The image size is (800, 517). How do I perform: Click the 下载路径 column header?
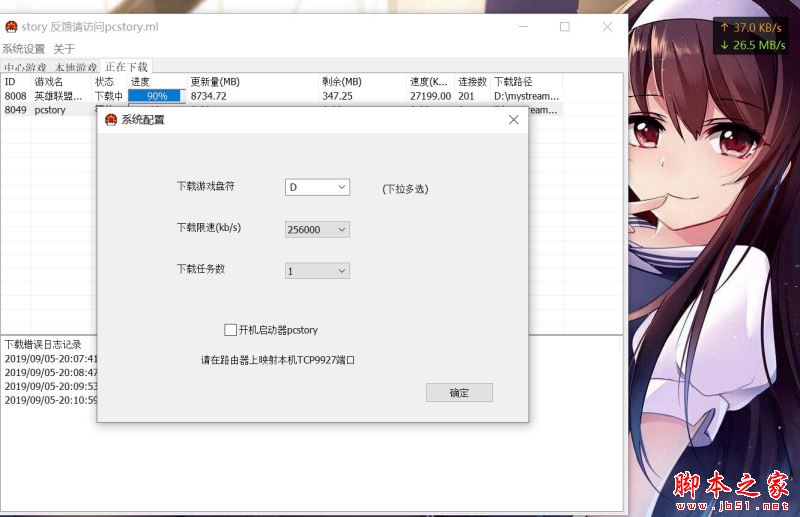(526, 82)
